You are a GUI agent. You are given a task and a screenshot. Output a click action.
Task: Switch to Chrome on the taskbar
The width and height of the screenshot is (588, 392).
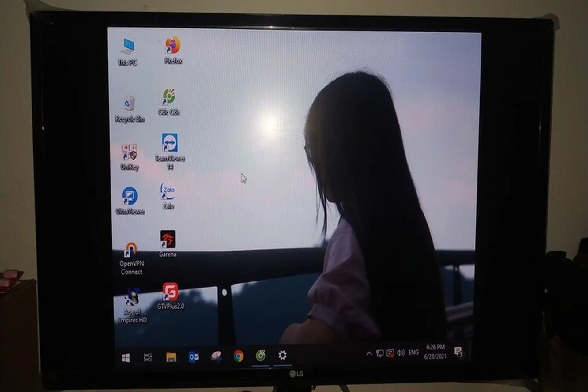coord(238,356)
